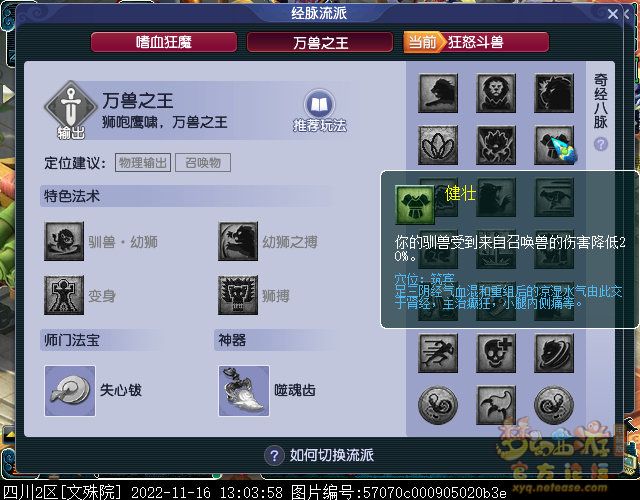
Task: Select the lotus flower meridian icon
Action: coord(438,145)
